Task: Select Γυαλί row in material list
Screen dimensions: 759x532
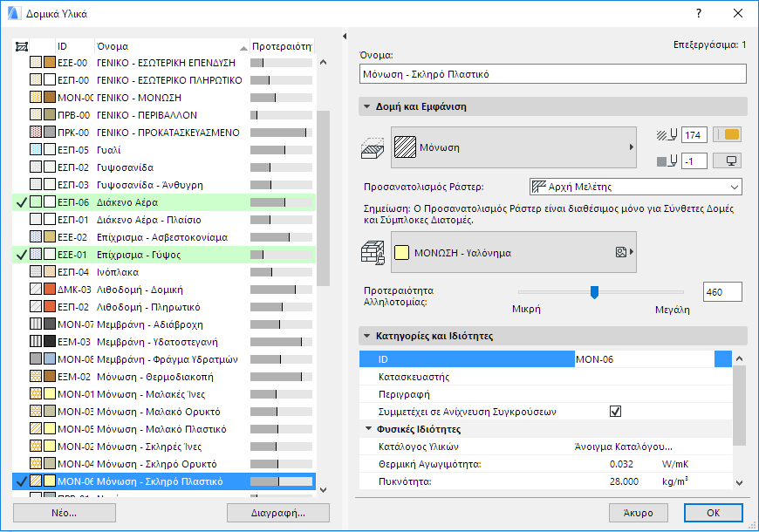Action: click(164, 150)
